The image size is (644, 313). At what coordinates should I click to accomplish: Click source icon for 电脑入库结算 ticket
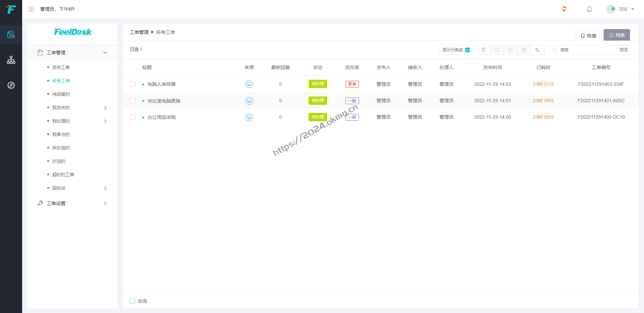[x=249, y=84]
